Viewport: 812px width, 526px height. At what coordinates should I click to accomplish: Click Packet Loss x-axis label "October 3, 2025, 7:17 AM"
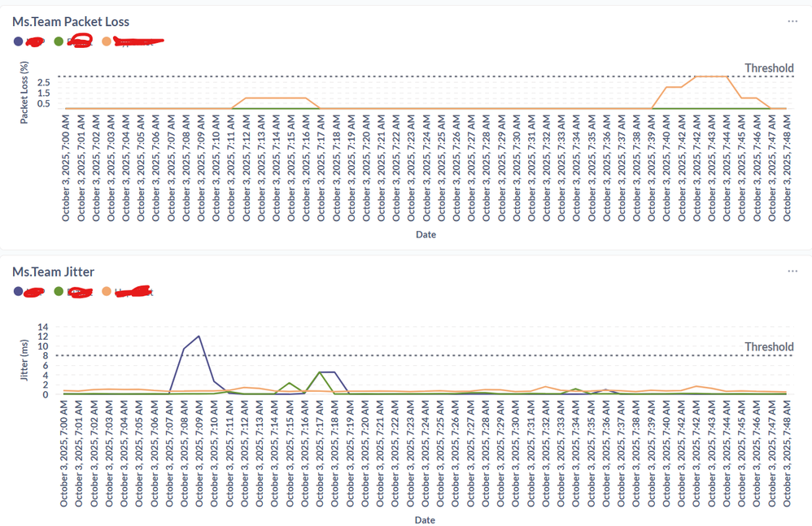(321, 168)
